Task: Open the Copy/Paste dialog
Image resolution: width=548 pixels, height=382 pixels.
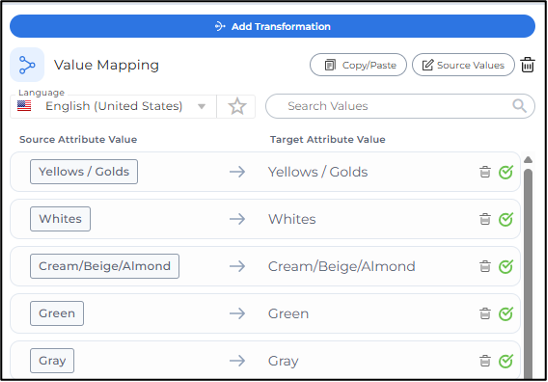Action: (x=358, y=65)
